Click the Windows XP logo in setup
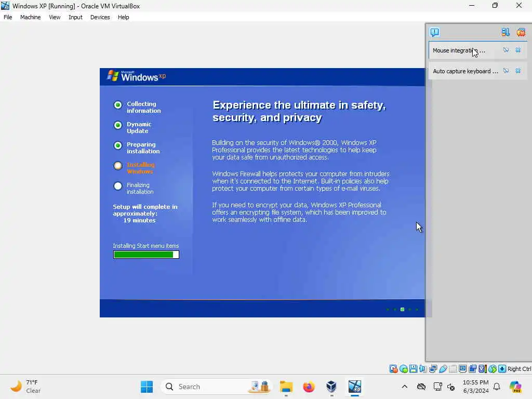 pos(137,76)
